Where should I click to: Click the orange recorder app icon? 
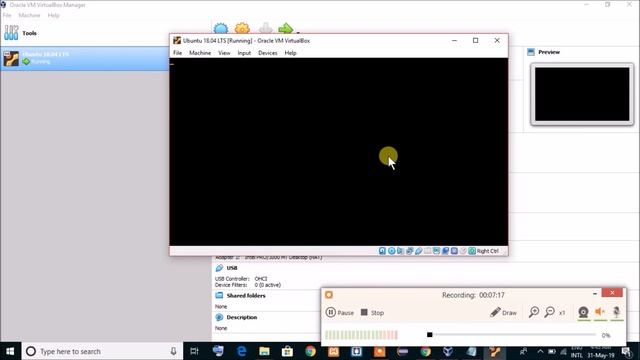(329, 295)
